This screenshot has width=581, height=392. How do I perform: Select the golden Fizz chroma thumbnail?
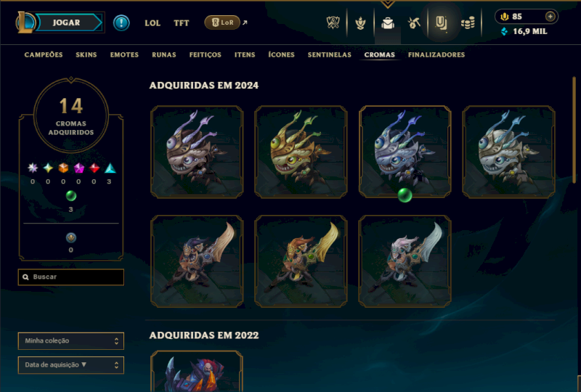[x=301, y=152]
